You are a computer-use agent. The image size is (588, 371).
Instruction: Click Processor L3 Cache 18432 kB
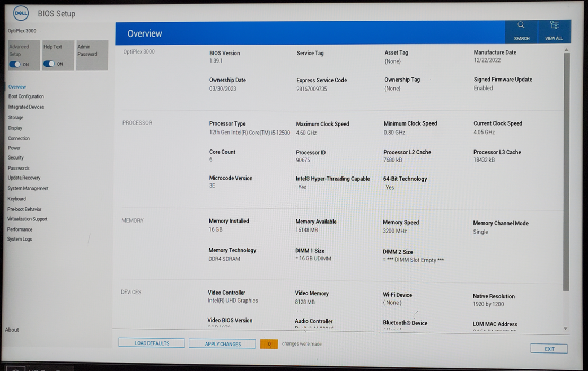tap(484, 160)
